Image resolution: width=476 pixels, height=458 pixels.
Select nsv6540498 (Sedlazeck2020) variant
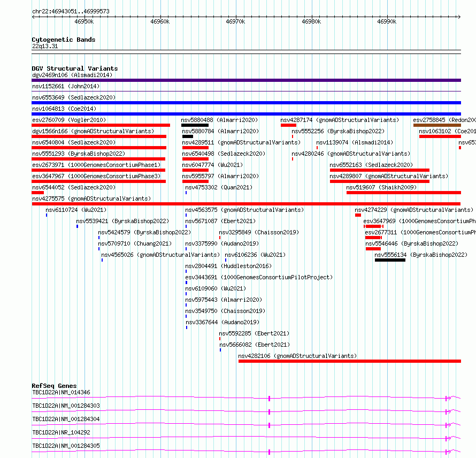pyautogui.click(x=224, y=154)
